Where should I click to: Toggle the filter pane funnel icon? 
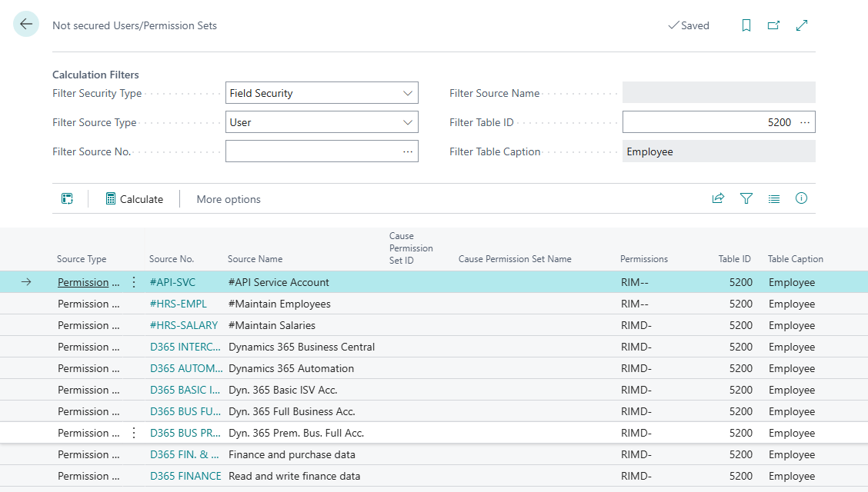click(x=746, y=198)
